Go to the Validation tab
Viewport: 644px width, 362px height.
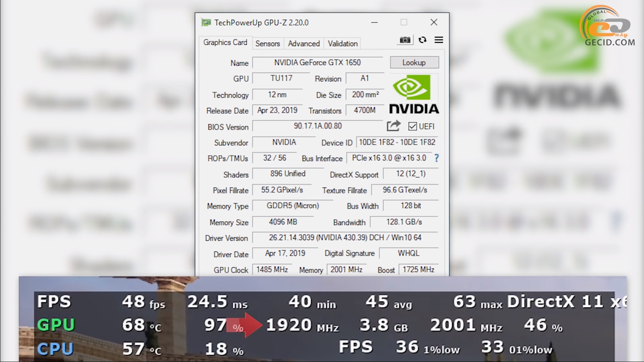pyautogui.click(x=342, y=44)
